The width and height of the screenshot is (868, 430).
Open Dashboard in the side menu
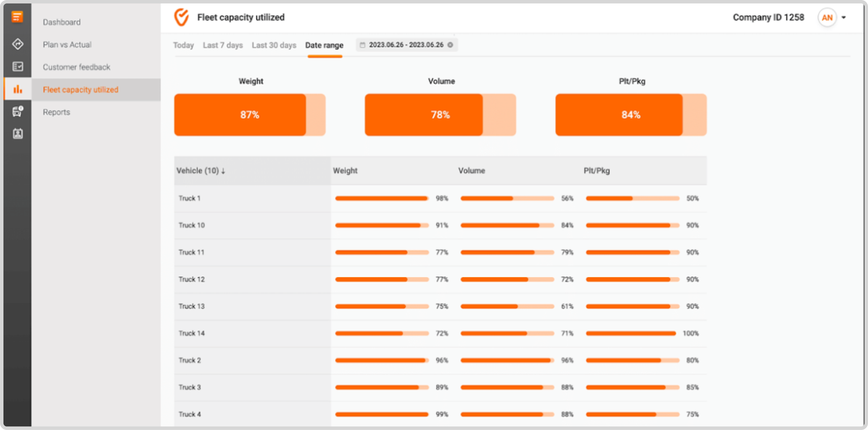pos(62,22)
